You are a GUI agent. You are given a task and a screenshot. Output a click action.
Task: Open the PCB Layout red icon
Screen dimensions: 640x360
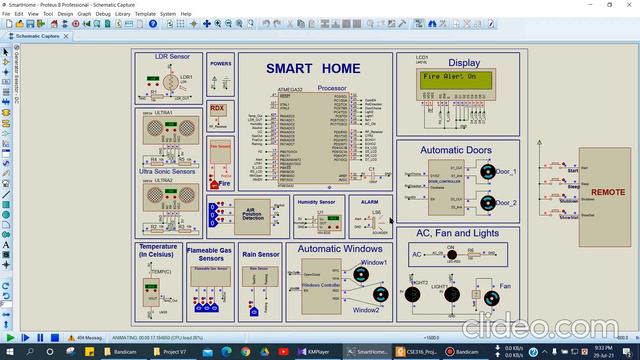[x=76, y=24]
